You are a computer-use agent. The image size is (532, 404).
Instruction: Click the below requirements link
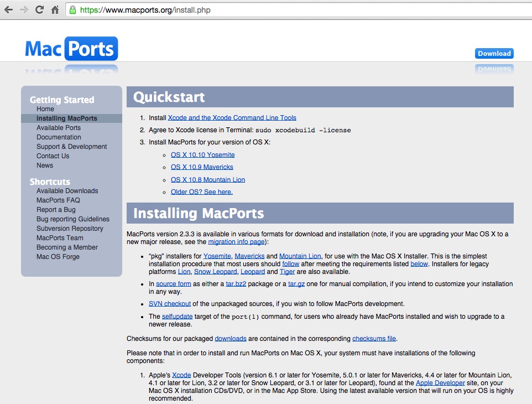pos(419,264)
